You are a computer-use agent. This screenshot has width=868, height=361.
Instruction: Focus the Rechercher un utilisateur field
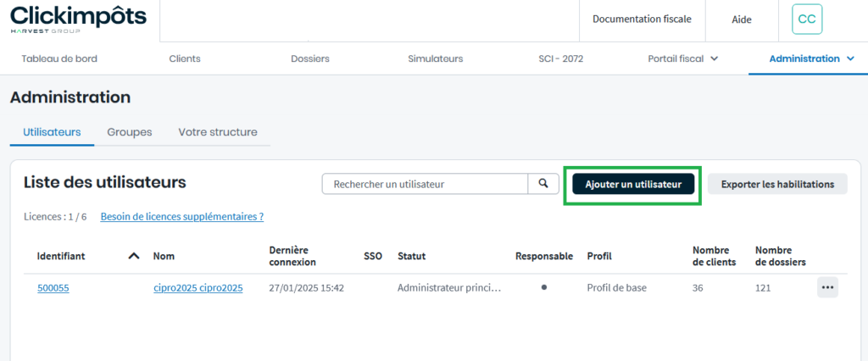pos(425,184)
